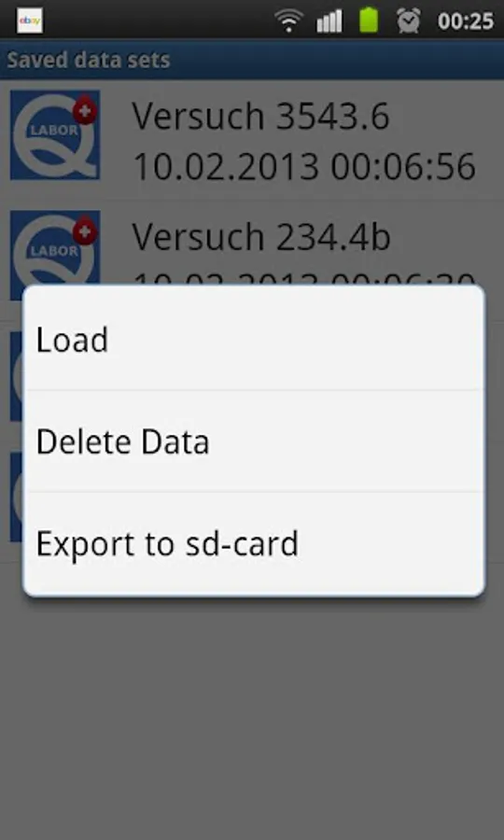Select Load from the context menu

(255, 340)
